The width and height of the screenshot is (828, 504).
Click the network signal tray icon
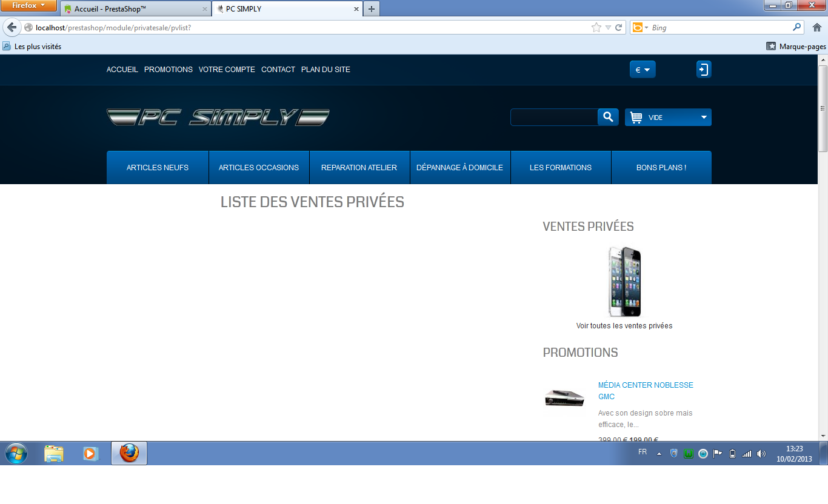(x=747, y=454)
